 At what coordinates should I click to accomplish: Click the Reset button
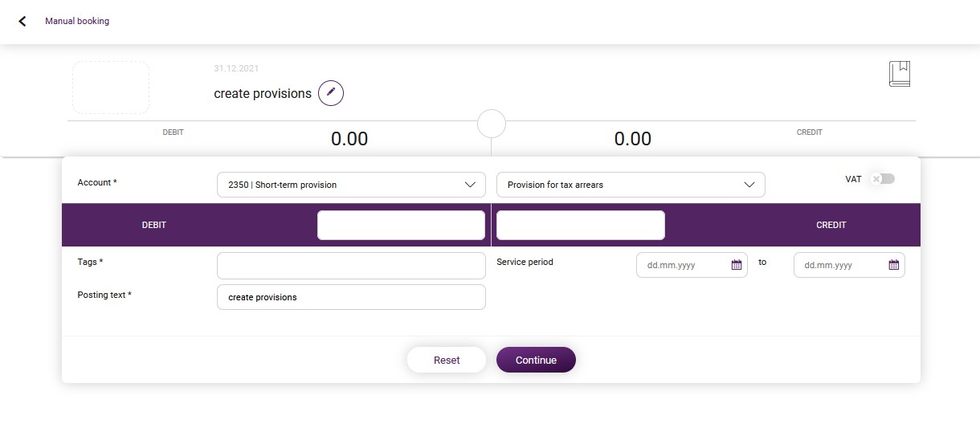point(447,360)
